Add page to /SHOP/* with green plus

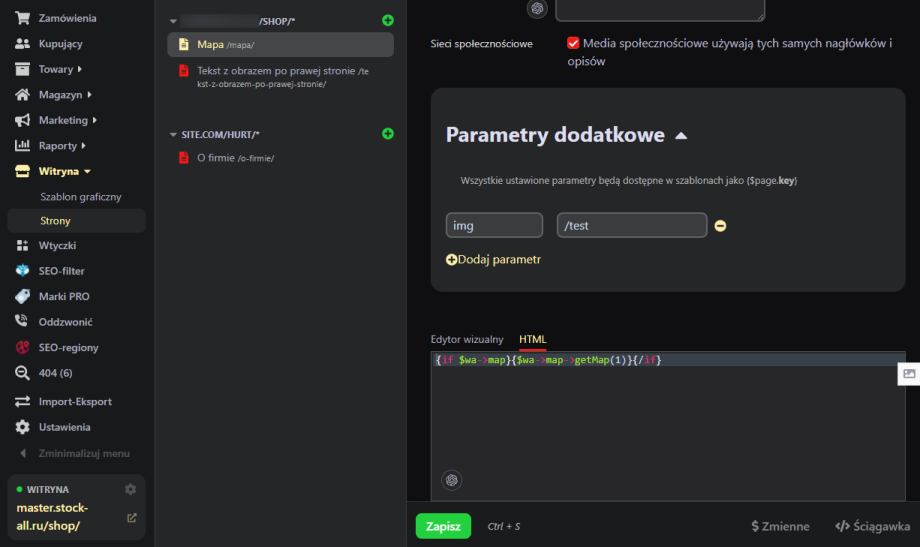[388, 21]
